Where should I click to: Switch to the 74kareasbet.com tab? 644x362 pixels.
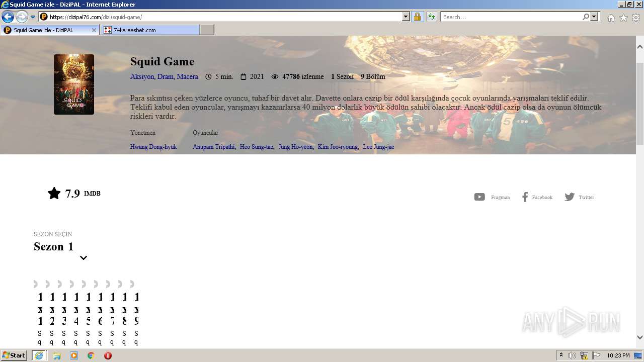[150, 30]
